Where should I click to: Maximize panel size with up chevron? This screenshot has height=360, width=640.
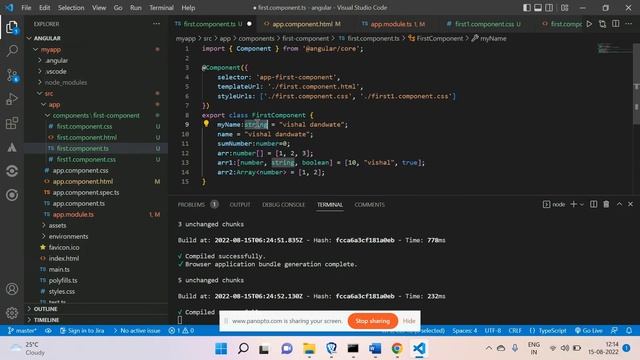pos(619,204)
